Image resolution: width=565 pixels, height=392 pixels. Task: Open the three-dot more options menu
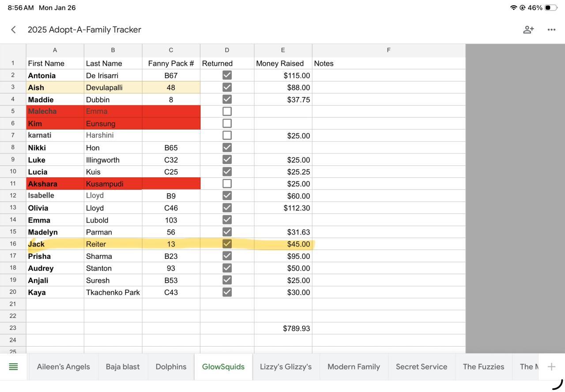551,30
